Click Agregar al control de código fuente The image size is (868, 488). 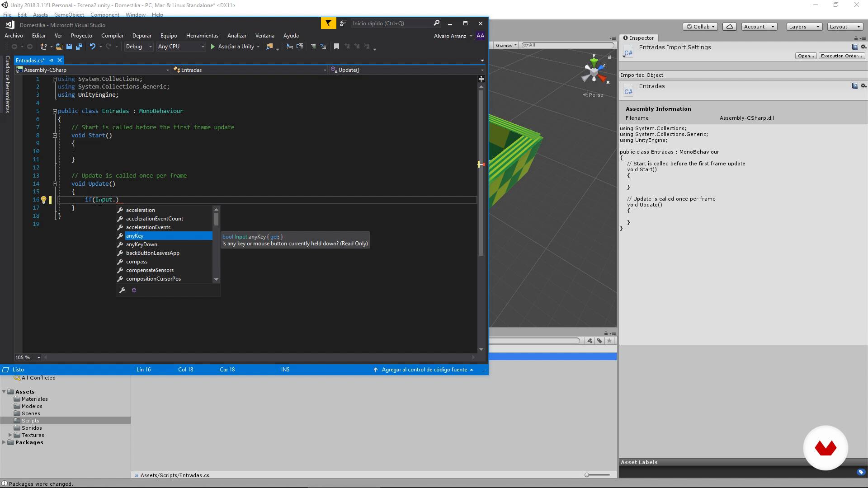(424, 370)
